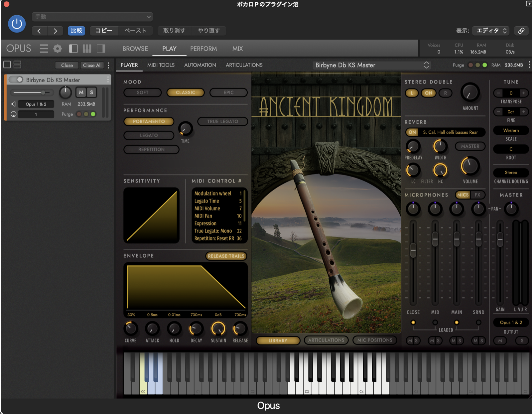Open instrument rack options dots
This screenshot has width=532, height=414.
click(x=108, y=65)
